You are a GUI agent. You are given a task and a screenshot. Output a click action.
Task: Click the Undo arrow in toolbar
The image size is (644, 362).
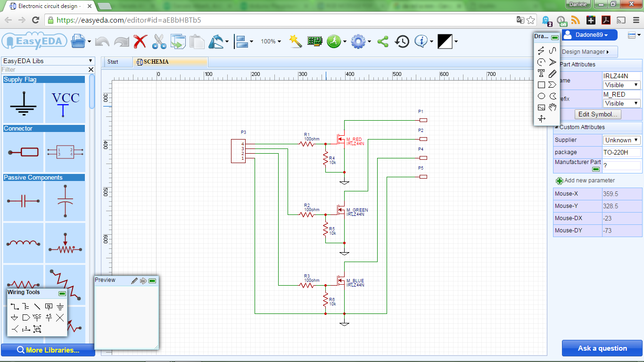[102, 41]
